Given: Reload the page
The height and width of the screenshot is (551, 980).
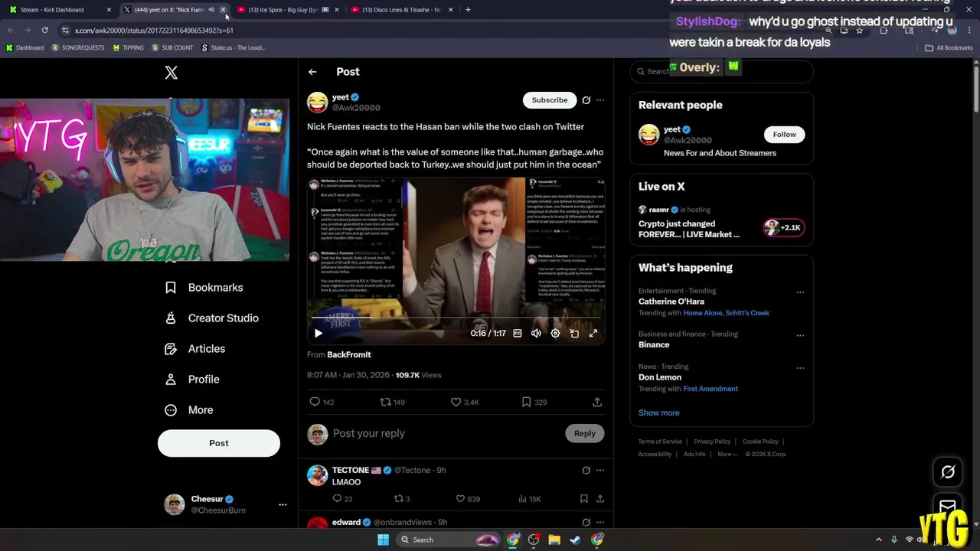Looking at the screenshot, I should pos(45,31).
